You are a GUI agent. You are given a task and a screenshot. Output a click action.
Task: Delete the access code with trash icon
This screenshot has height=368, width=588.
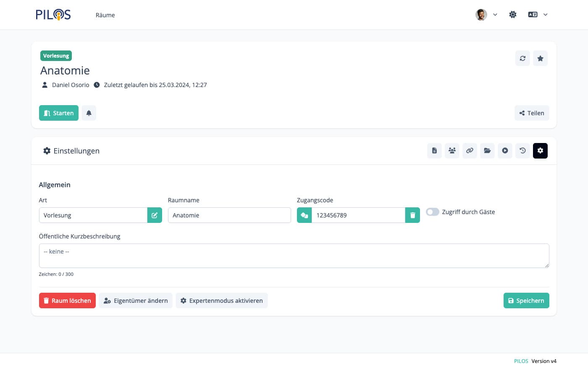(x=412, y=215)
